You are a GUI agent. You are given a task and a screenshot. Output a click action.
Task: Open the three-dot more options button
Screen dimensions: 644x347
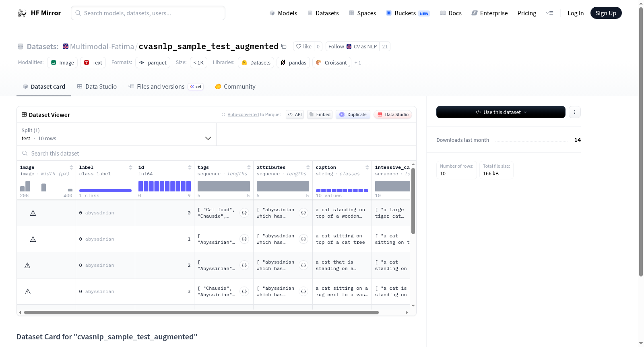pos(575,112)
